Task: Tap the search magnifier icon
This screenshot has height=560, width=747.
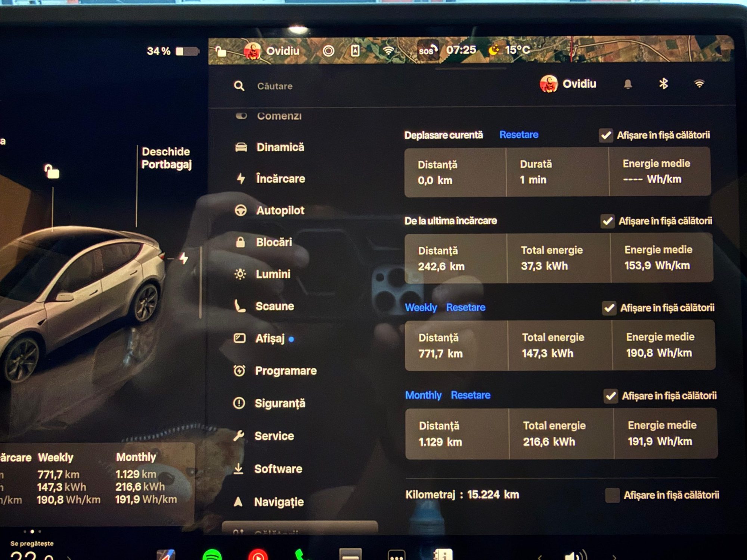Action: pos(239,86)
